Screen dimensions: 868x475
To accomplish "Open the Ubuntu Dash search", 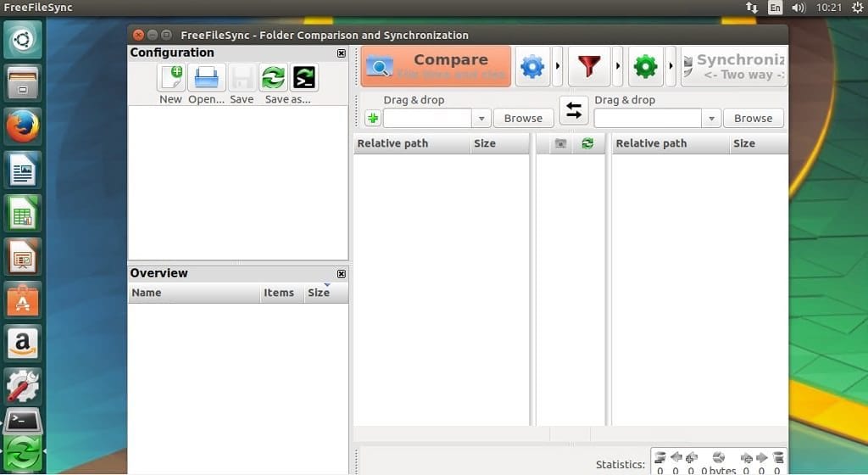I will pyautogui.click(x=23, y=39).
